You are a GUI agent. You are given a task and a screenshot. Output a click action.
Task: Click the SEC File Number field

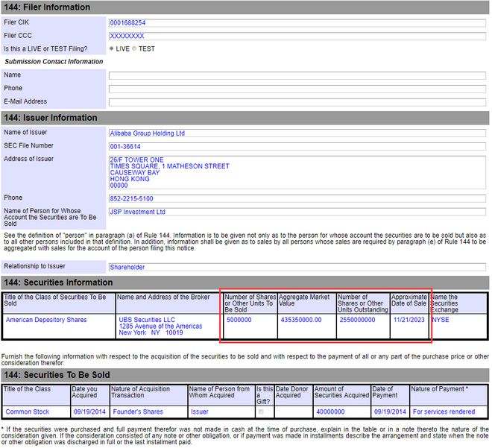click(x=297, y=146)
